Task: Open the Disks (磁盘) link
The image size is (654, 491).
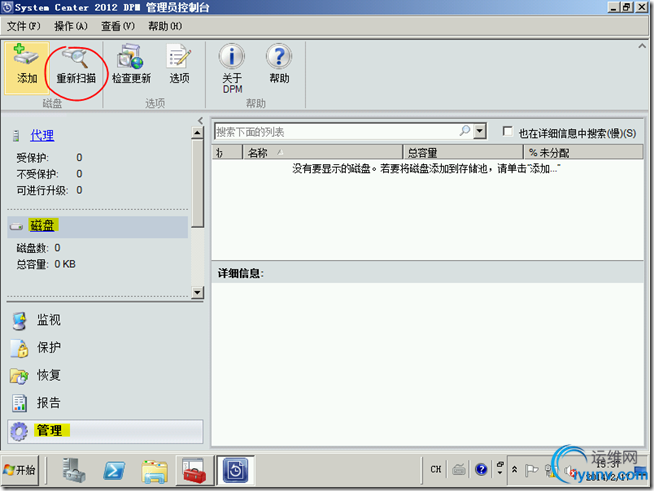Action: tap(42, 226)
